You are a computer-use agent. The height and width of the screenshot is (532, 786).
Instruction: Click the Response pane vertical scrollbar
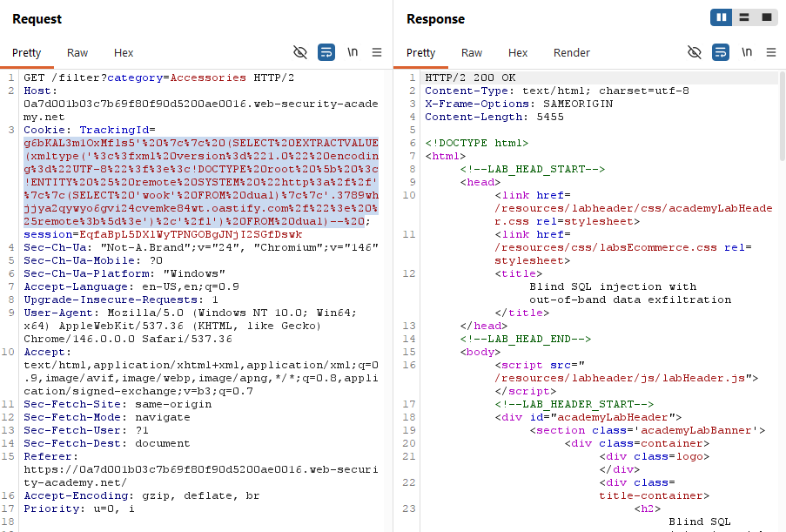coord(782,117)
